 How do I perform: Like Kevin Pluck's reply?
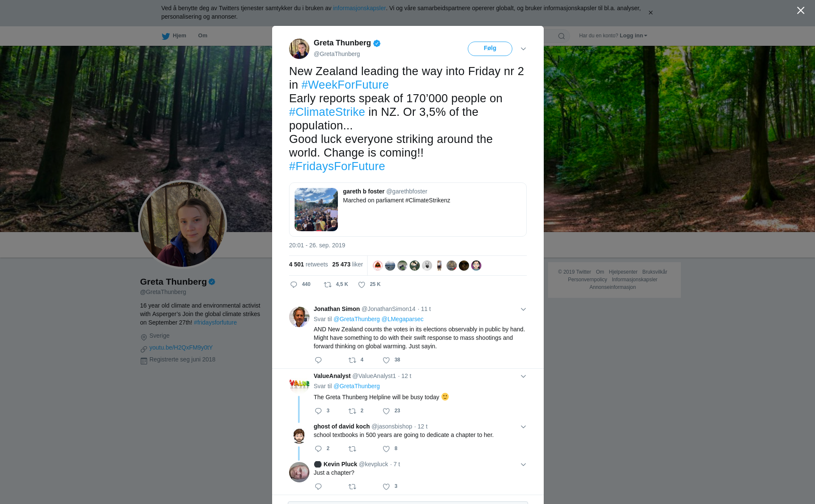[x=386, y=487]
